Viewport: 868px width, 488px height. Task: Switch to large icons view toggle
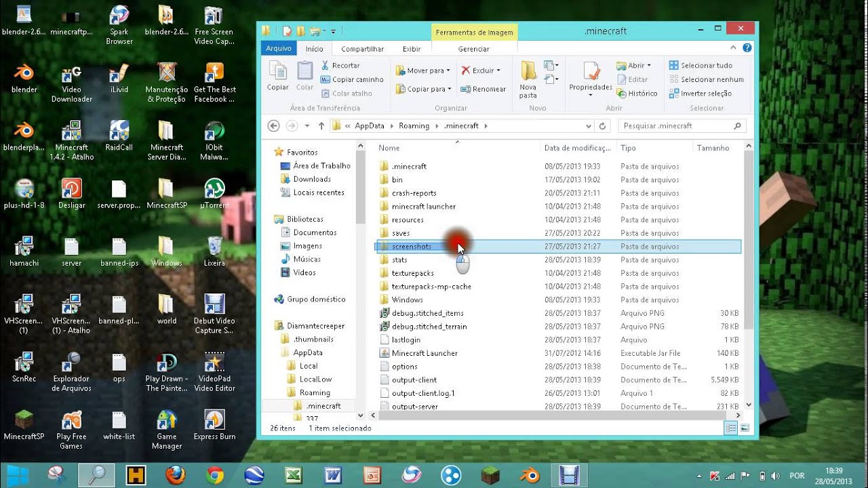(745, 428)
